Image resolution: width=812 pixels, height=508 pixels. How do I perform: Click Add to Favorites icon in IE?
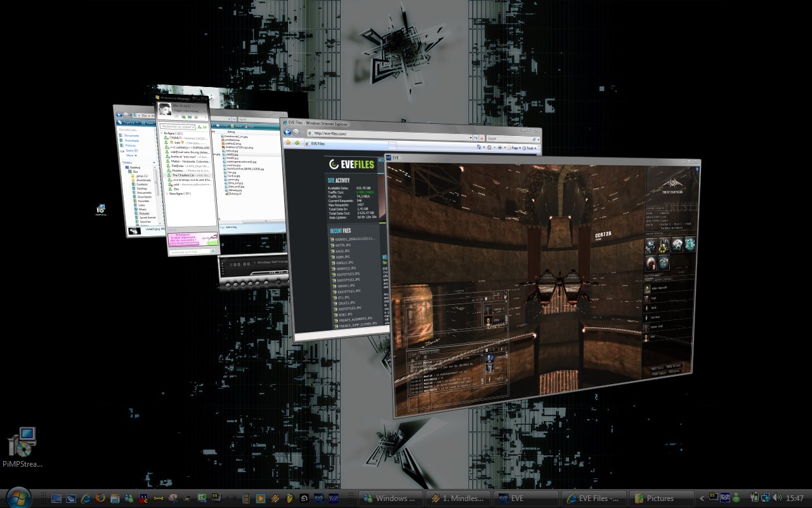(296, 144)
